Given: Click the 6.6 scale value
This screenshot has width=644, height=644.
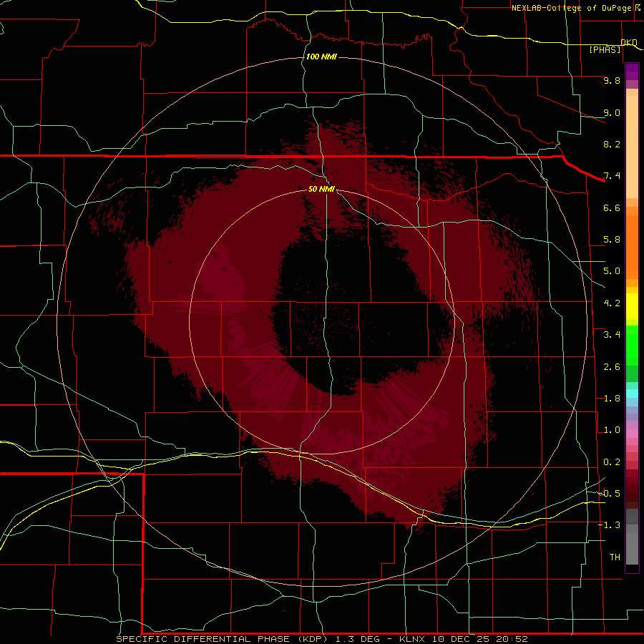Looking at the screenshot, I should tap(612, 208).
